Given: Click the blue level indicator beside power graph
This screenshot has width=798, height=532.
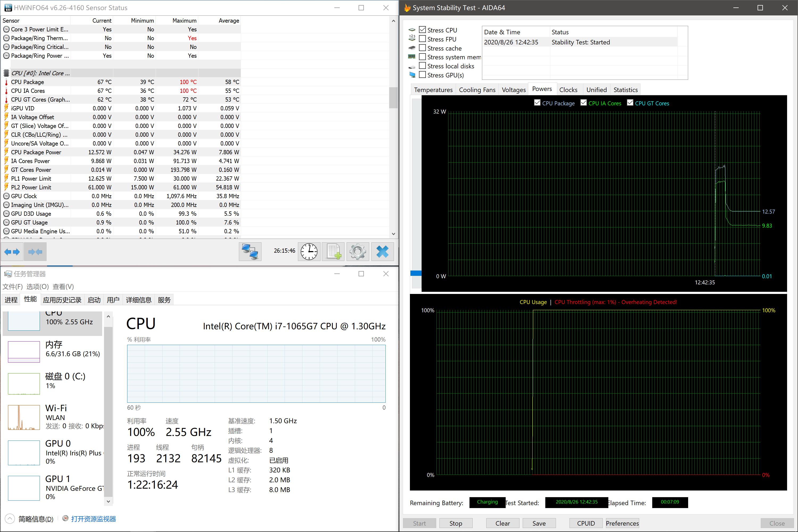Looking at the screenshot, I should click(x=416, y=273).
